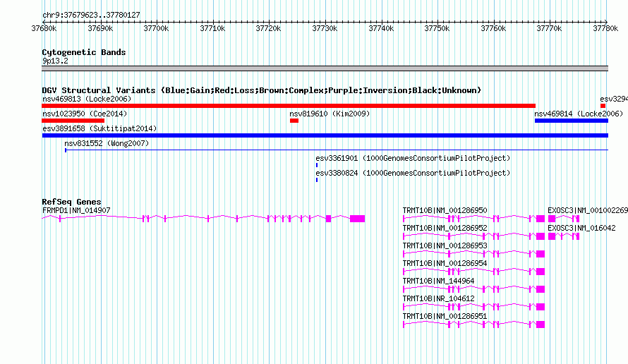Open the nsv819610 (Kim2009) variant label
The width and height of the screenshot is (628, 364).
click(330, 114)
